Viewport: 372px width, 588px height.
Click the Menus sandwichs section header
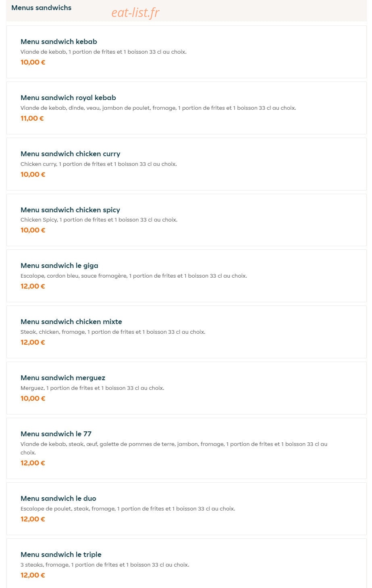coord(42,8)
